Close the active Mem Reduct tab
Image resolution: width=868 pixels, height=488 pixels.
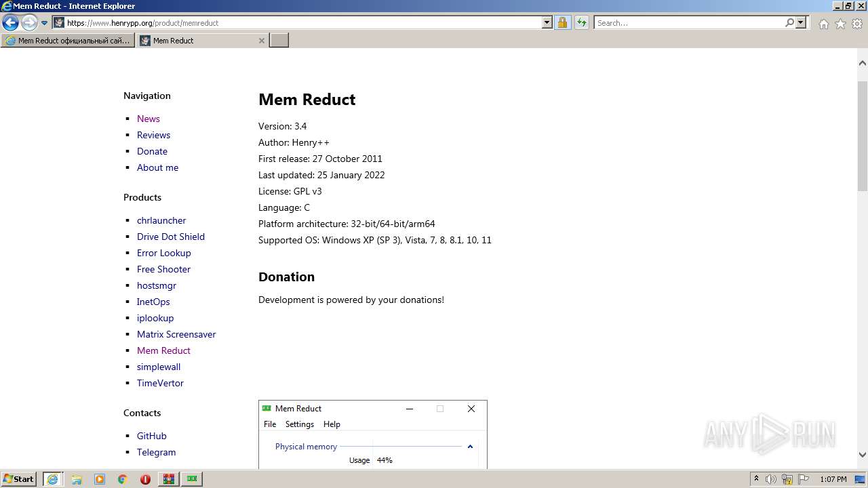(262, 41)
